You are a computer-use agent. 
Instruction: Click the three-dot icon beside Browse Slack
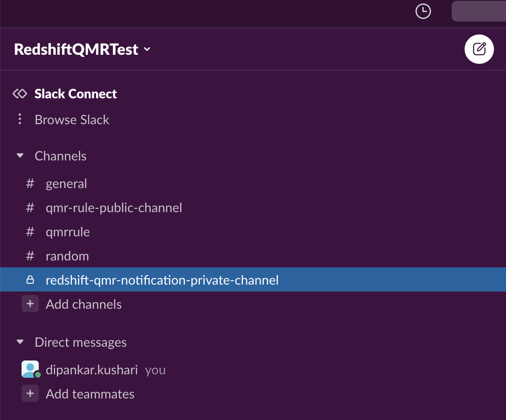[19, 119]
